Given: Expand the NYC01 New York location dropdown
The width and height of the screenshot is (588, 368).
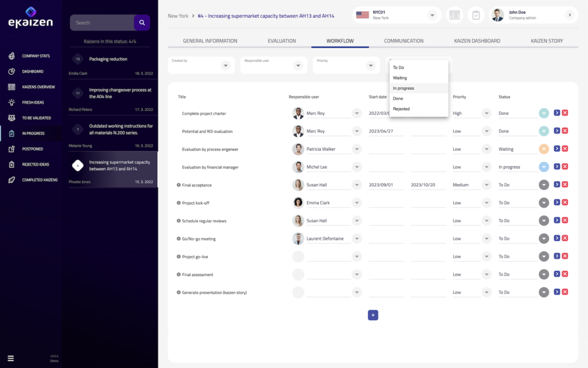Looking at the screenshot, I should 432,15.
